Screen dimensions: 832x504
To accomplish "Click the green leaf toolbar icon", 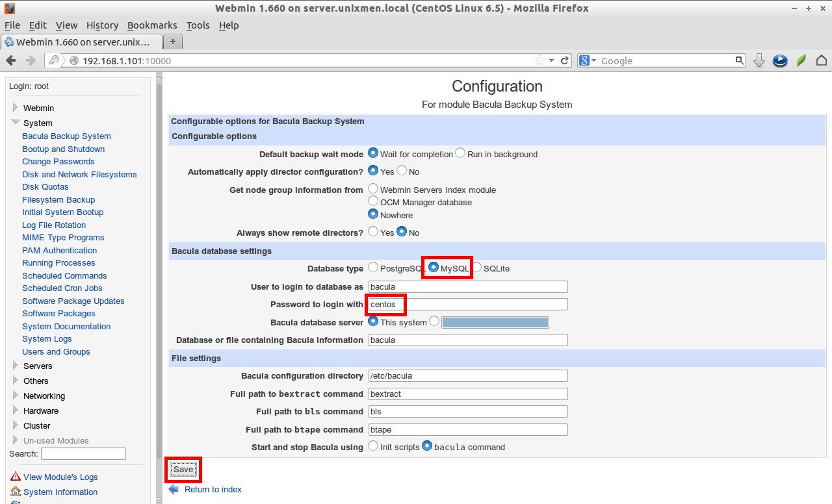I will pyautogui.click(x=801, y=60).
